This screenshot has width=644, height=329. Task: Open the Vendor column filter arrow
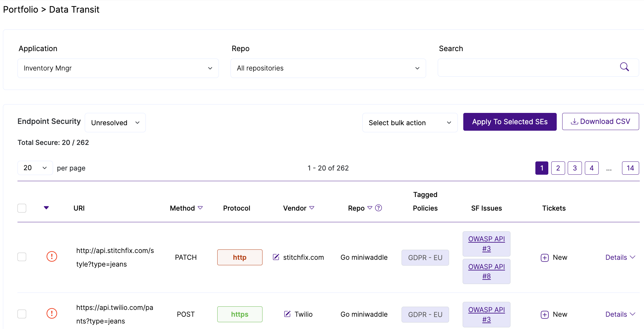[x=312, y=208]
